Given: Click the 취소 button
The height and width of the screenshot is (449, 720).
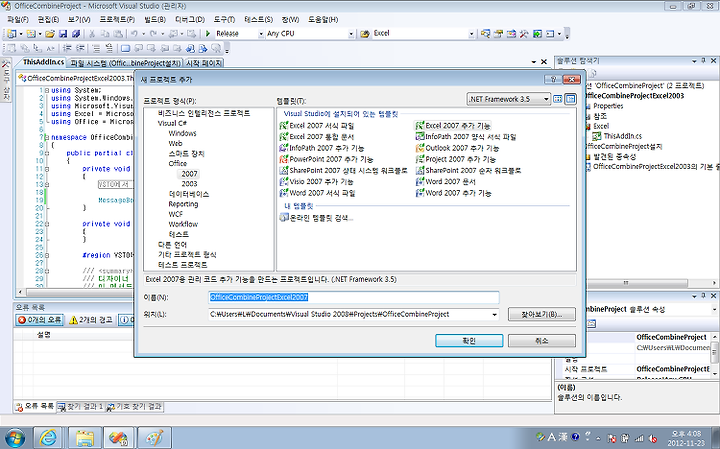Looking at the screenshot, I should click(x=542, y=341).
